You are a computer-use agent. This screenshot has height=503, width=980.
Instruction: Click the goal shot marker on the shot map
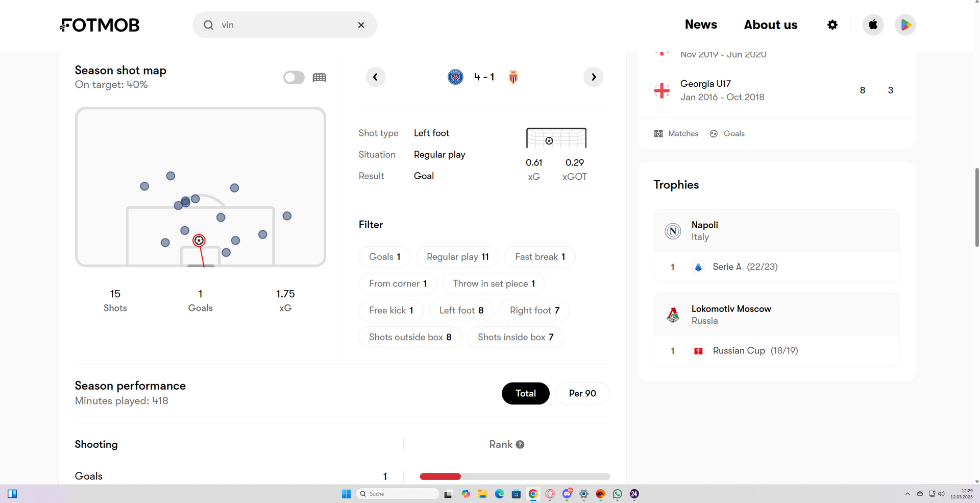(x=199, y=241)
